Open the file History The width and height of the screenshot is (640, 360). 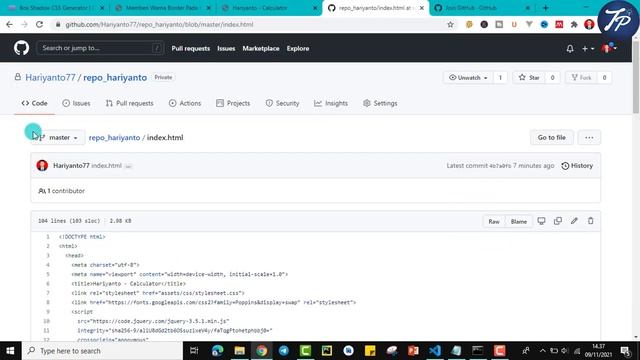tap(577, 166)
